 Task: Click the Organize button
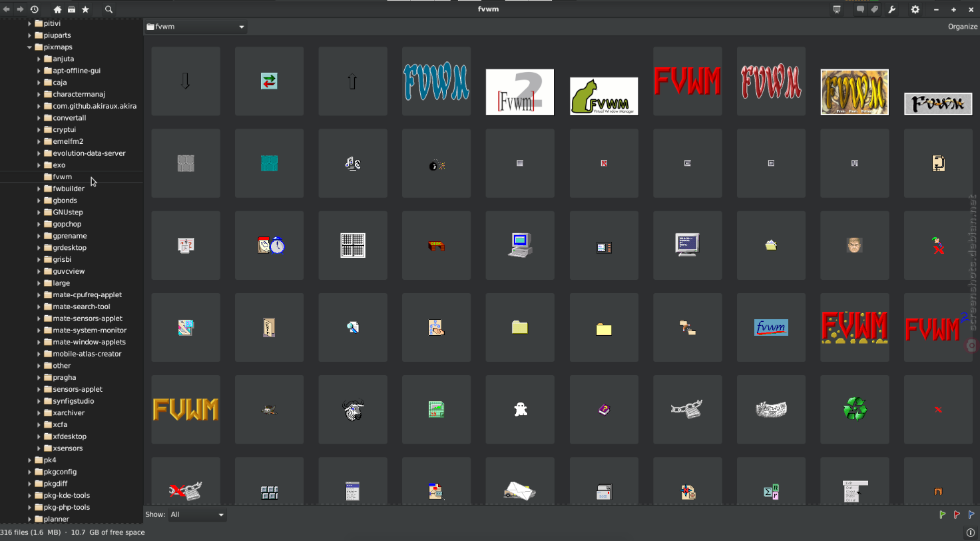click(x=963, y=27)
